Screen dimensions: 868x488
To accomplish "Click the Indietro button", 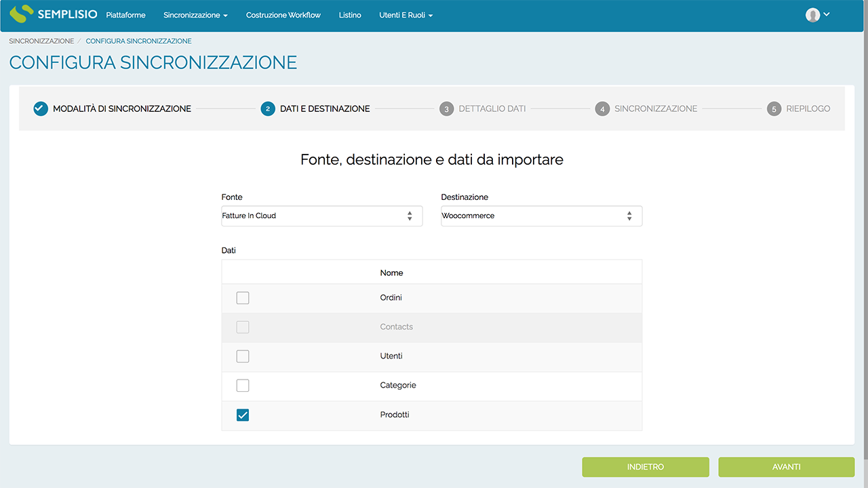I will 646,467.
